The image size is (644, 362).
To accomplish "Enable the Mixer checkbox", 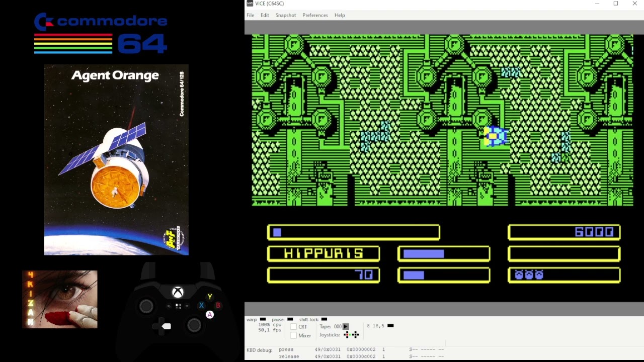I will (x=294, y=335).
